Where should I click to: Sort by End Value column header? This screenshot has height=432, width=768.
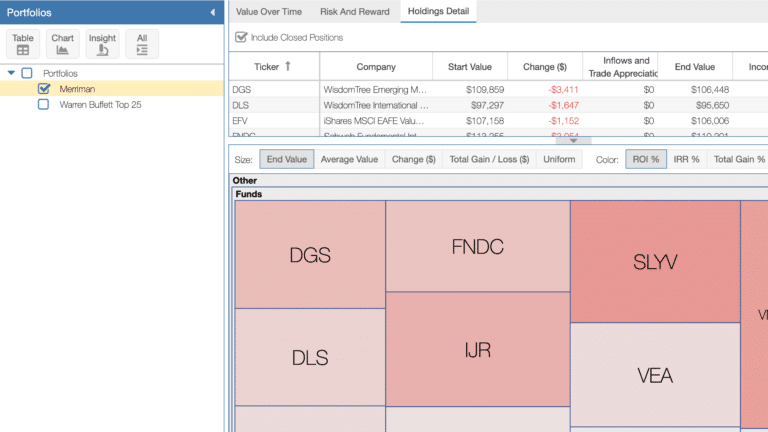click(x=695, y=67)
